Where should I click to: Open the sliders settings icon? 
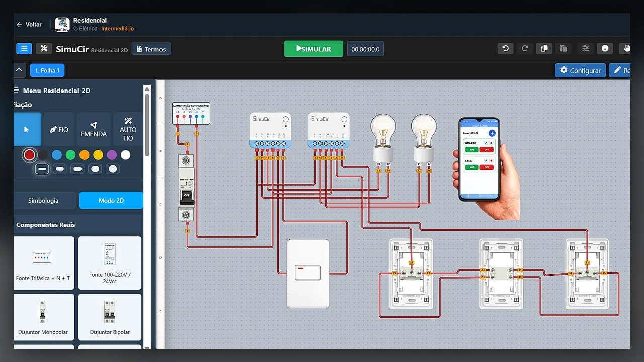pyautogui.click(x=586, y=48)
